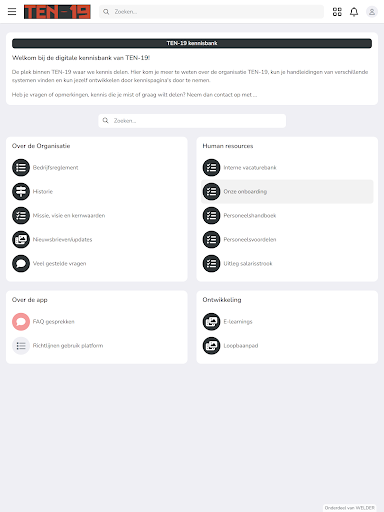This screenshot has width=384, height=512.
Task: Open the Loopbaanpad page
Action: pos(241,346)
